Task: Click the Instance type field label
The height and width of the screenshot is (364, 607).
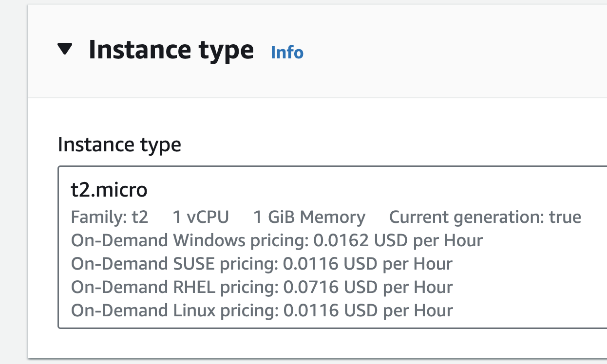Action: [119, 145]
